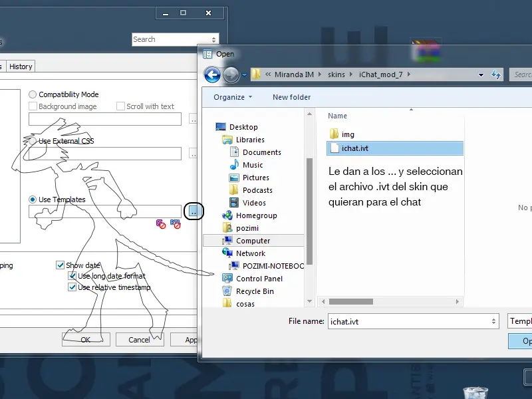Select Use External CSS option

[33, 141]
